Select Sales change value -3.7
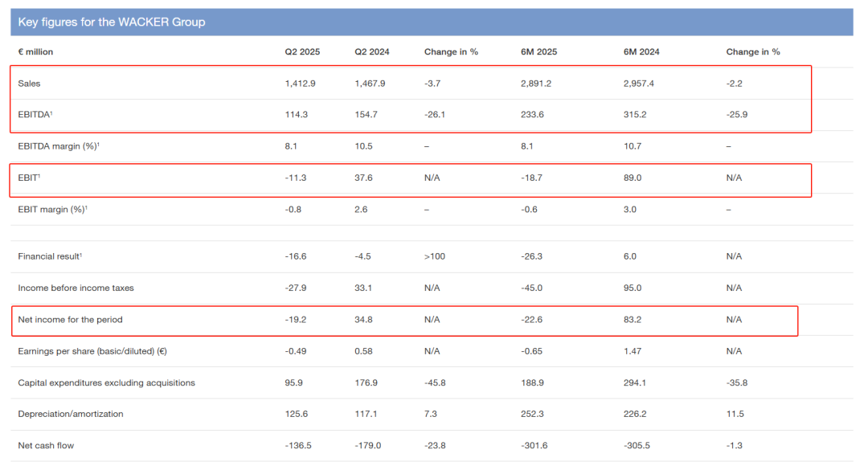The width and height of the screenshot is (868, 466). tap(432, 83)
